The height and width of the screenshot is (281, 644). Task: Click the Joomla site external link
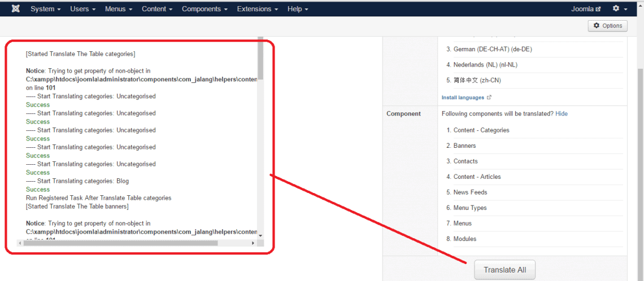pos(586,9)
